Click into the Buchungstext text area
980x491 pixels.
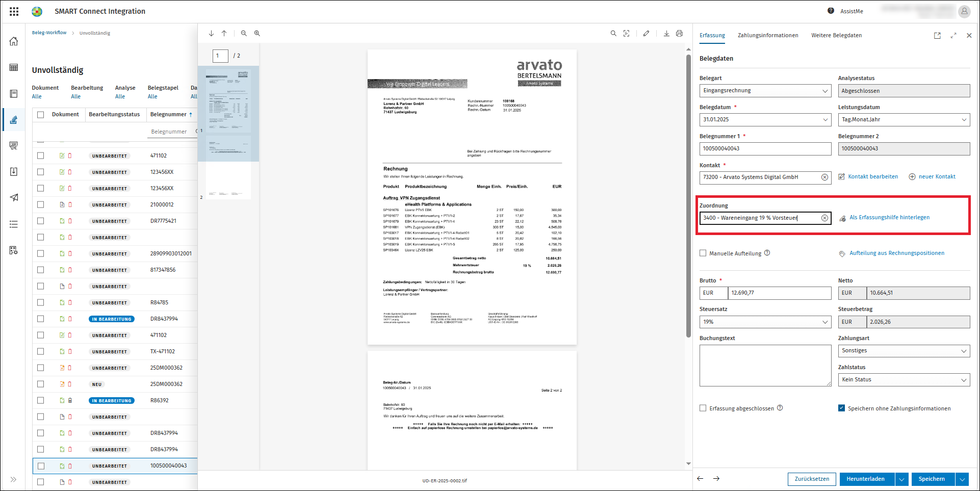765,366
